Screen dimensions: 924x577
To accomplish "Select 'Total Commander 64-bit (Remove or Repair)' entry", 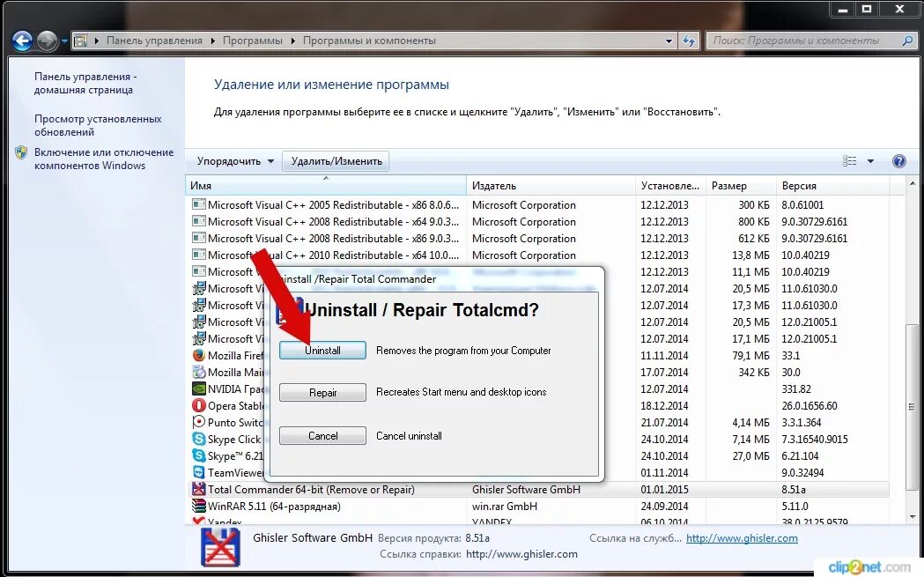I will coord(311,490).
